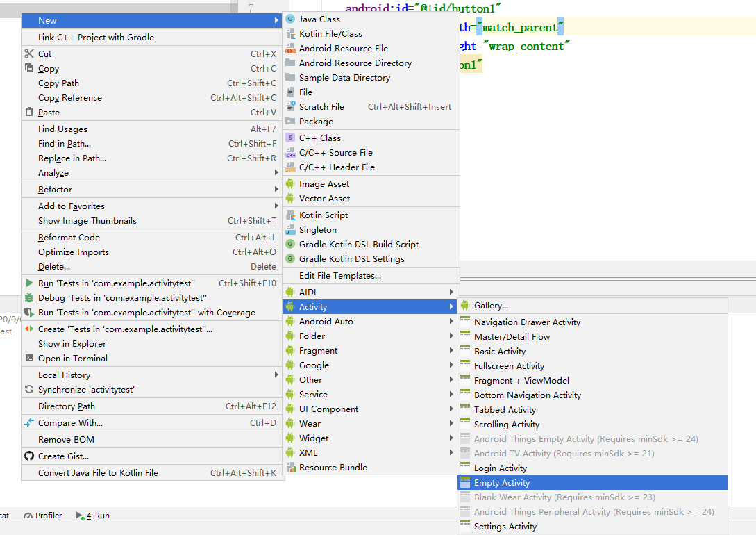Click the match_parent attribute value in editor

point(520,28)
